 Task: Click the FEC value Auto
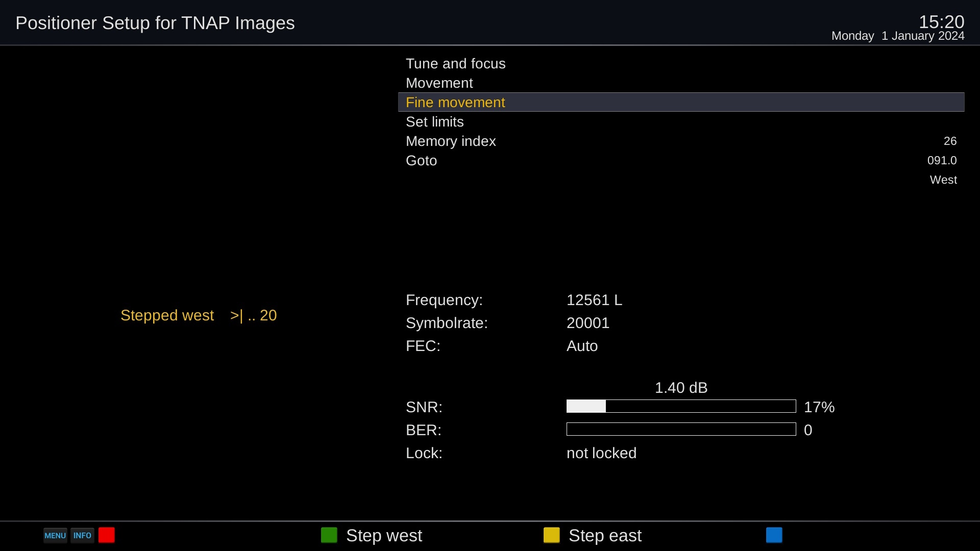[582, 346]
